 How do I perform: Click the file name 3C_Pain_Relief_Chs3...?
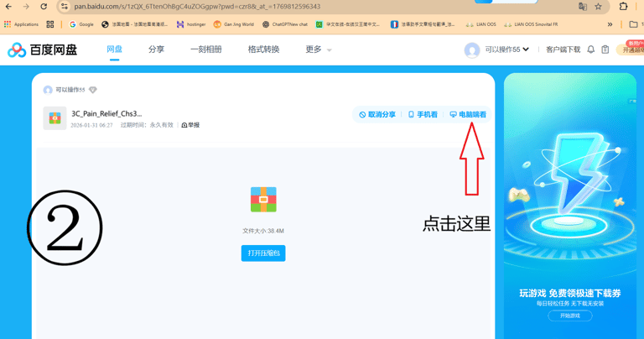tap(106, 113)
